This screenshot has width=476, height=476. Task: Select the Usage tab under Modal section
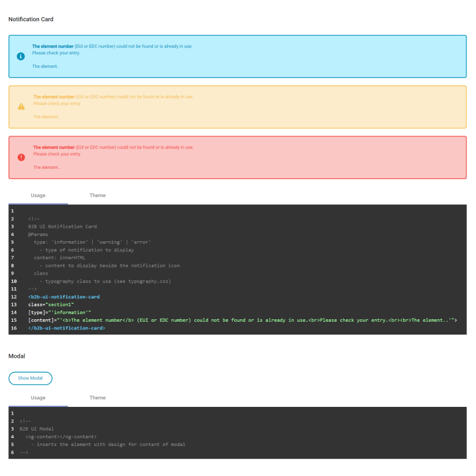tap(38, 398)
